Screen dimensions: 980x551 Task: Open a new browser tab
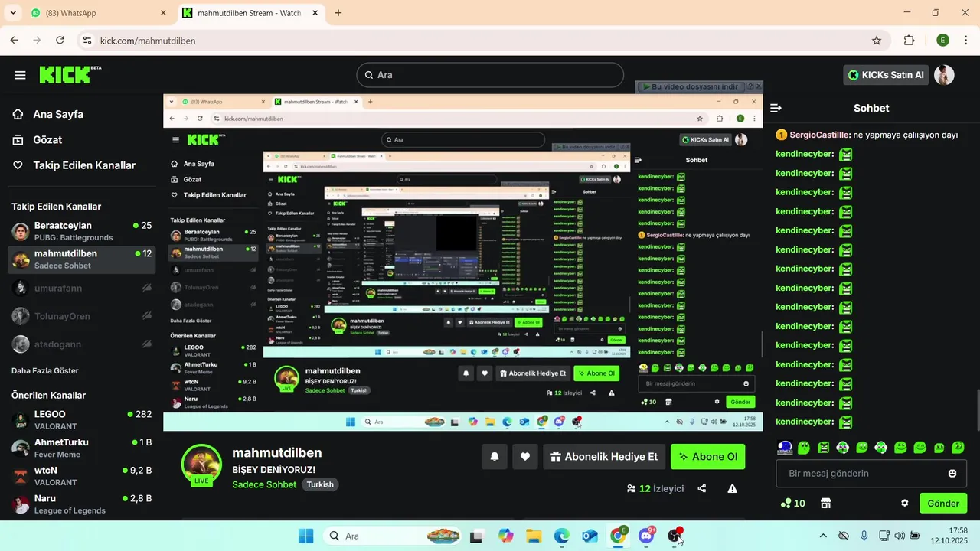(x=338, y=13)
